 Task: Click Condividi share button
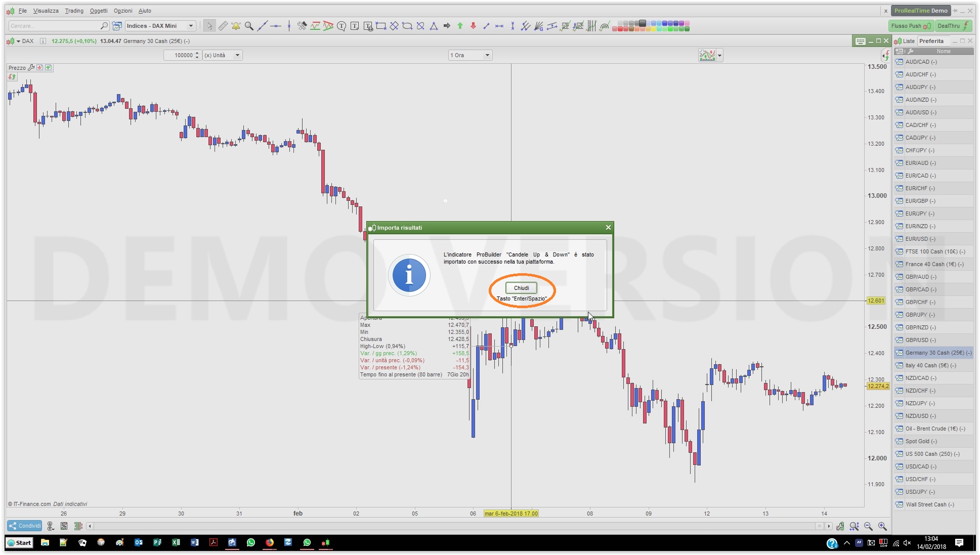[24, 526]
